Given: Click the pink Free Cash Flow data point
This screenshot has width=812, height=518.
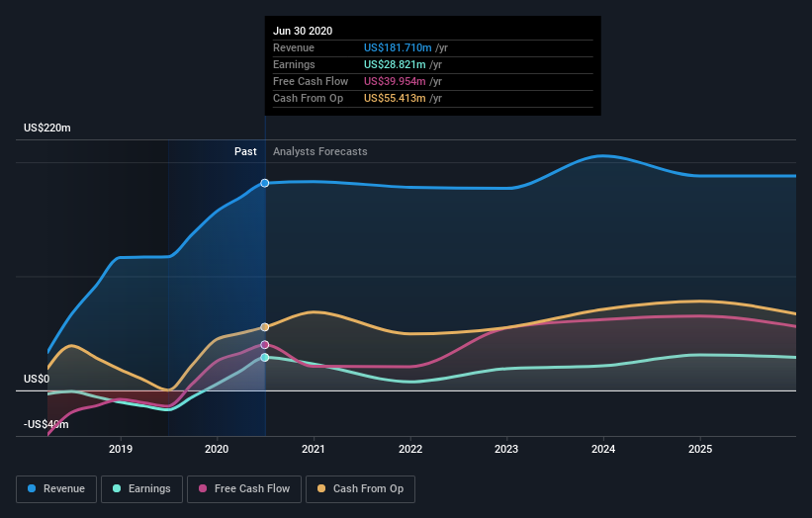Looking at the screenshot, I should point(265,345).
